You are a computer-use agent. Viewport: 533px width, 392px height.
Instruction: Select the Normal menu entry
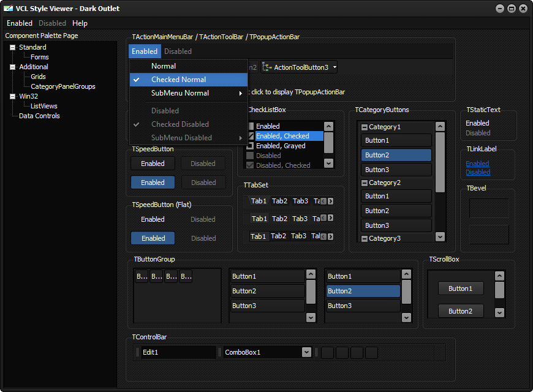tap(189, 66)
